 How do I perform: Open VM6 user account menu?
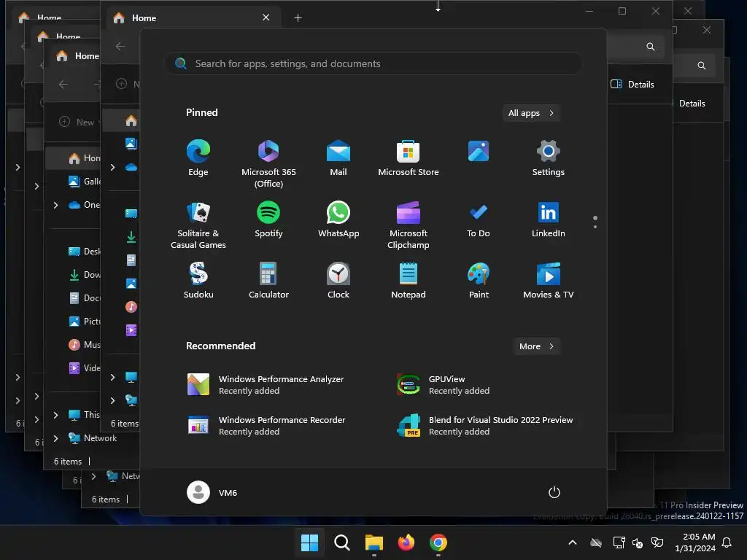click(x=212, y=492)
